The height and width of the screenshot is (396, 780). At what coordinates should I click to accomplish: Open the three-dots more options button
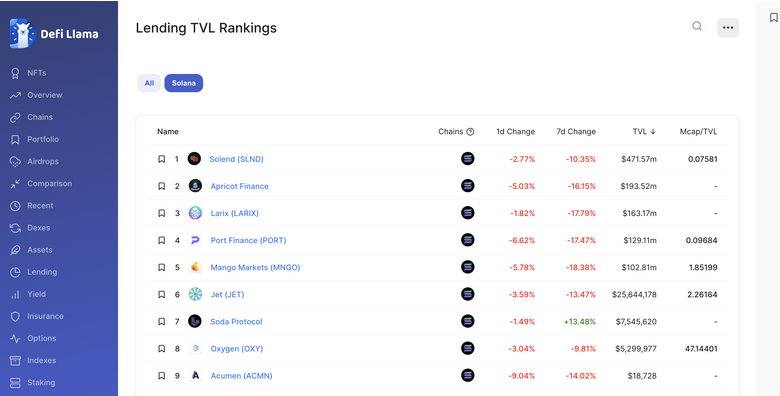(728, 28)
